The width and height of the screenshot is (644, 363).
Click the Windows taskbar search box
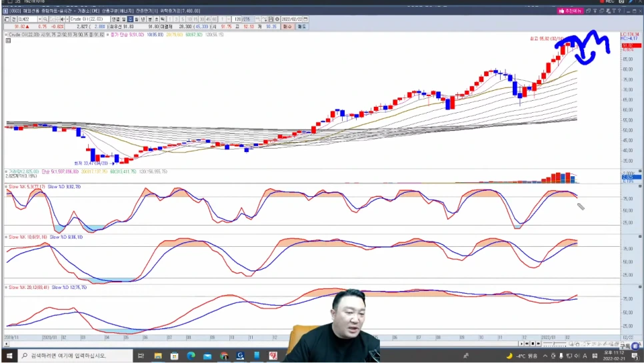click(76, 356)
